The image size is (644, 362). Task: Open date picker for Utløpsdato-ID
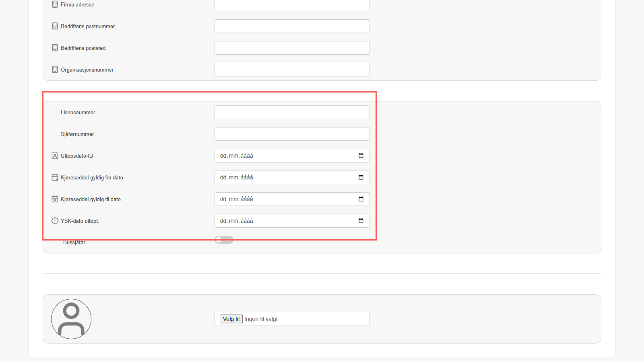click(361, 156)
